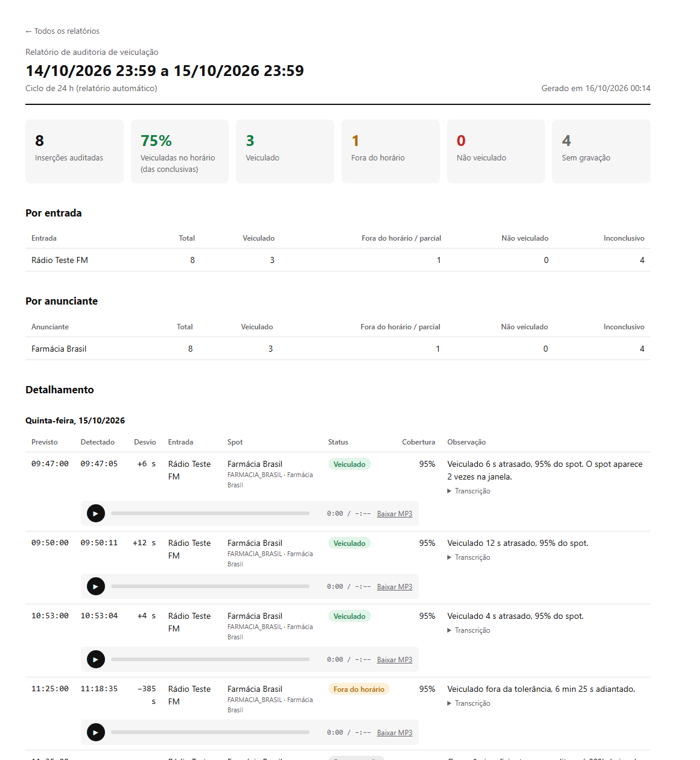Expand Transcrição for the 10:53:00 row
The width and height of the screenshot is (700, 760).
469,630
